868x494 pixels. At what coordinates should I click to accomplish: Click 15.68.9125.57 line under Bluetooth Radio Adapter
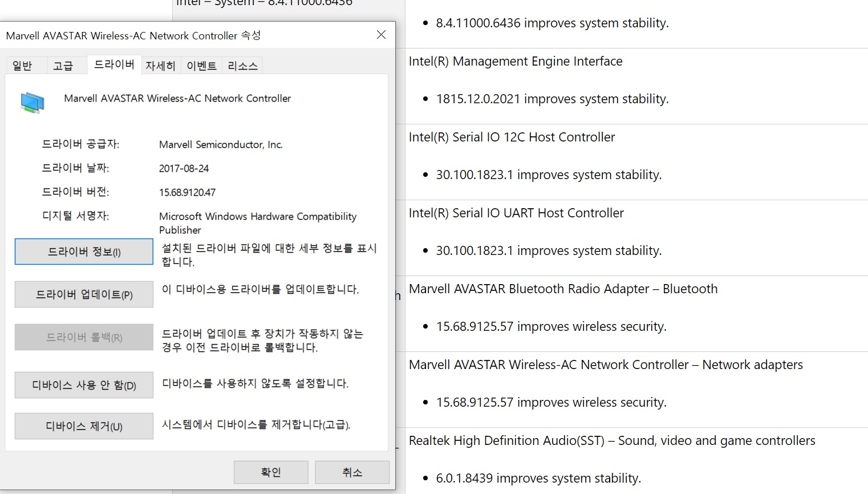pos(551,327)
